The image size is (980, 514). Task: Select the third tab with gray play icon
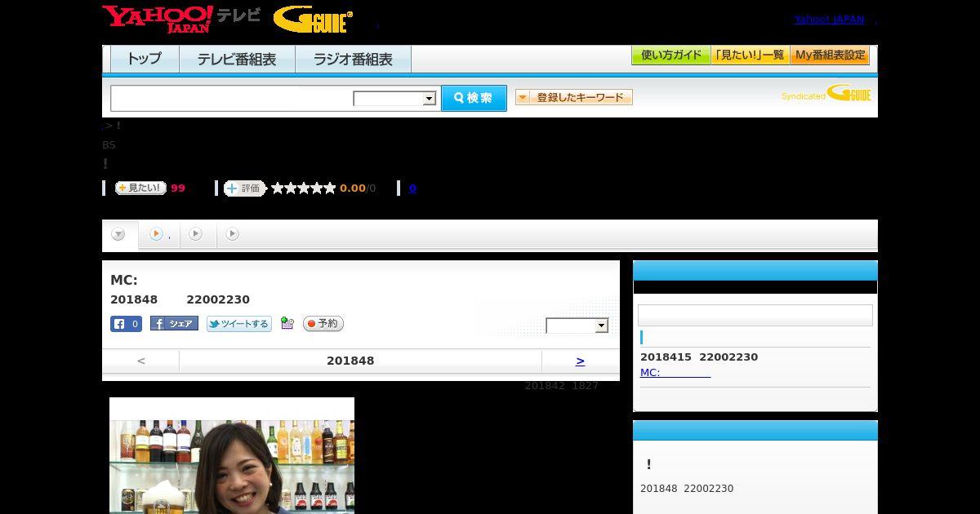point(196,235)
